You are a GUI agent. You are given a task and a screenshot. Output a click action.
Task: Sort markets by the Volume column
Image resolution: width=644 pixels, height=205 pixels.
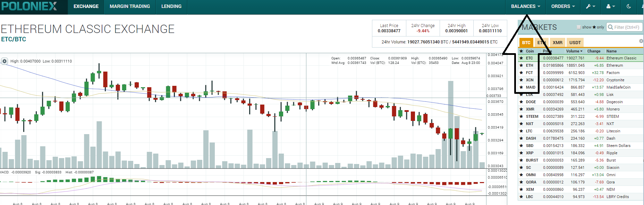[574, 51]
